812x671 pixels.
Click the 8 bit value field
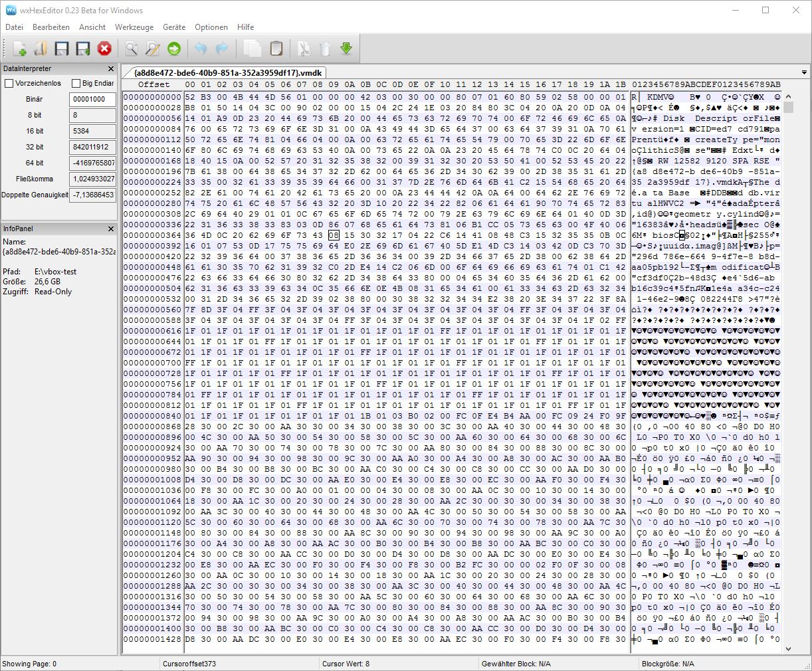[x=92, y=115]
